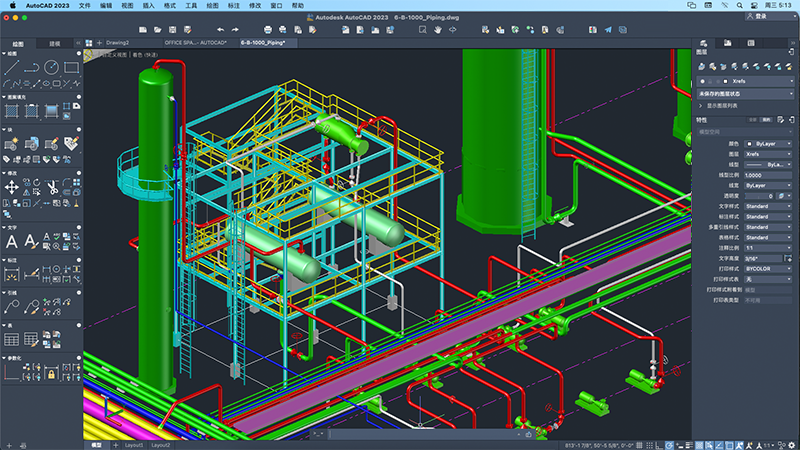Click the 线型比例 1.0000 input field
The height and width of the screenshot is (450, 800).
point(767,175)
